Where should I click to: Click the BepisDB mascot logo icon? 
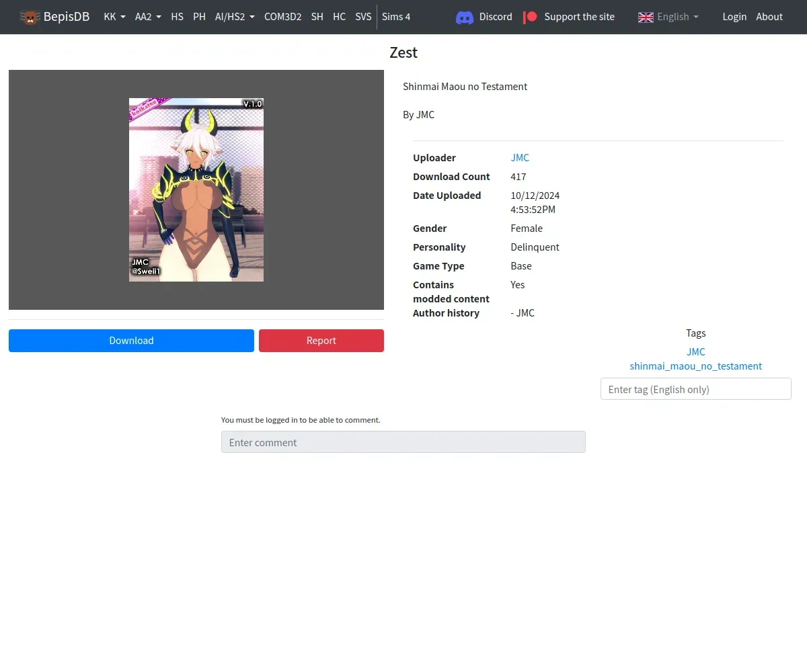pos(30,17)
